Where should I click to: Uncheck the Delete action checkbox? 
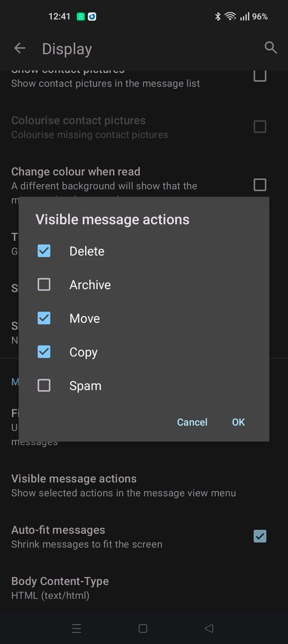44,251
